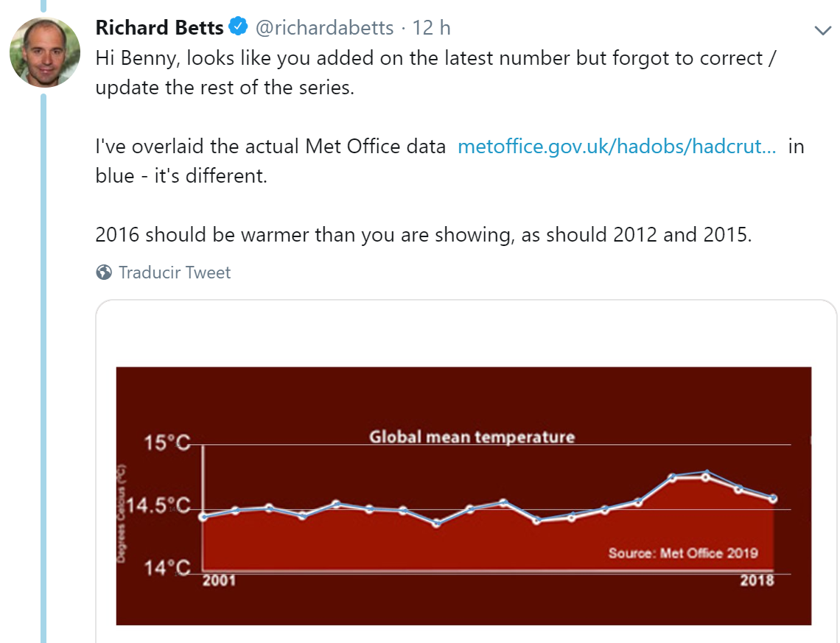This screenshot has width=840, height=643.
Task: Open the tweet via 12 h timestamp
Action: [432, 28]
